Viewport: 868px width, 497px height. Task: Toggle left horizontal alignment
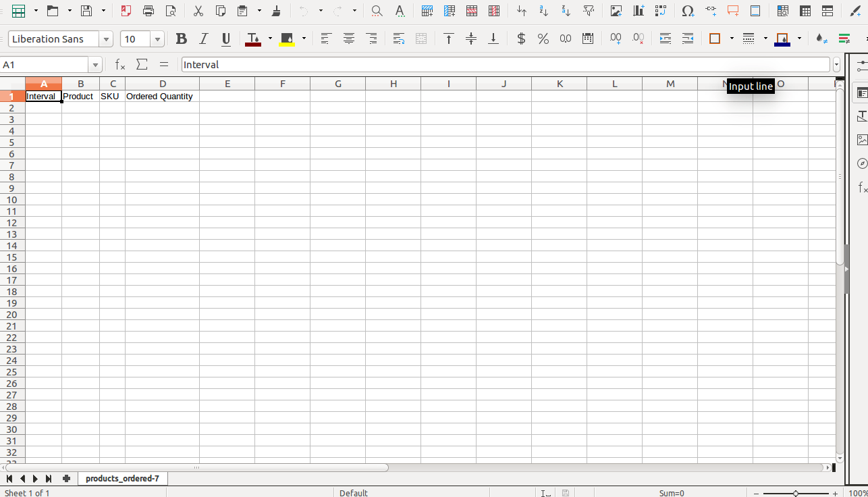[326, 39]
